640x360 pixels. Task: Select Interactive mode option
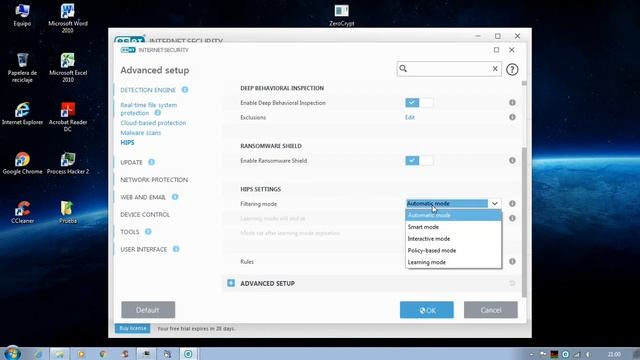(453, 239)
